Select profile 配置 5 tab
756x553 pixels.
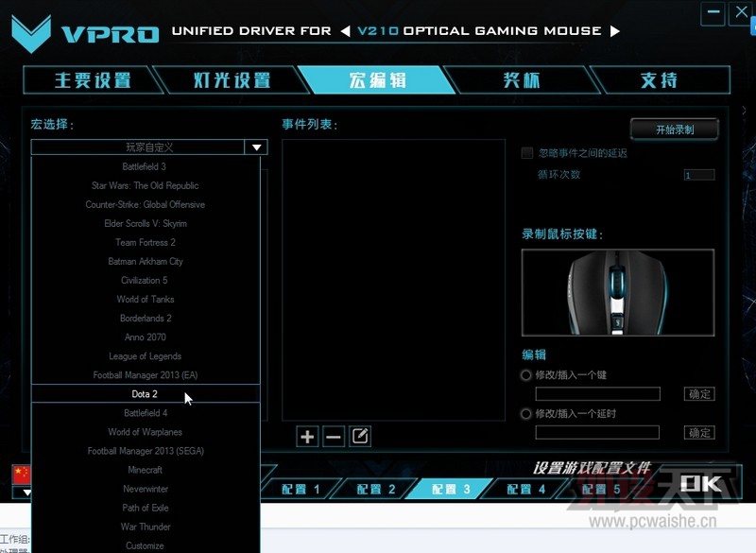(601, 490)
